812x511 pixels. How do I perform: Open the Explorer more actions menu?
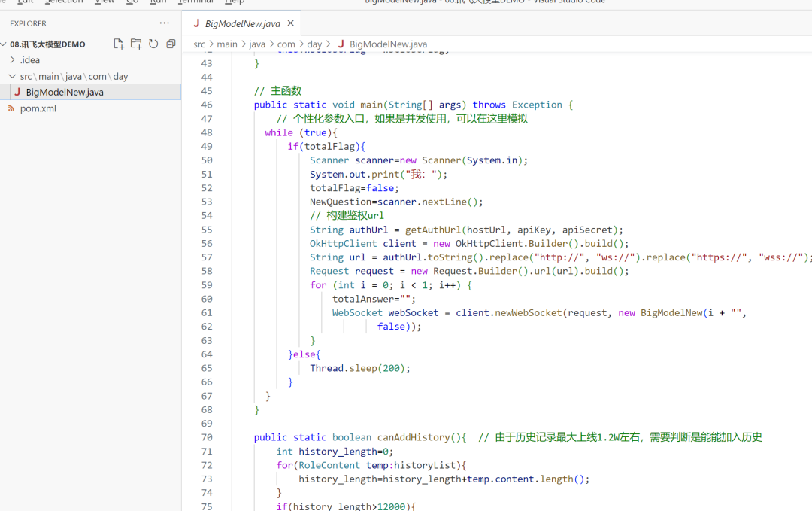(x=164, y=23)
